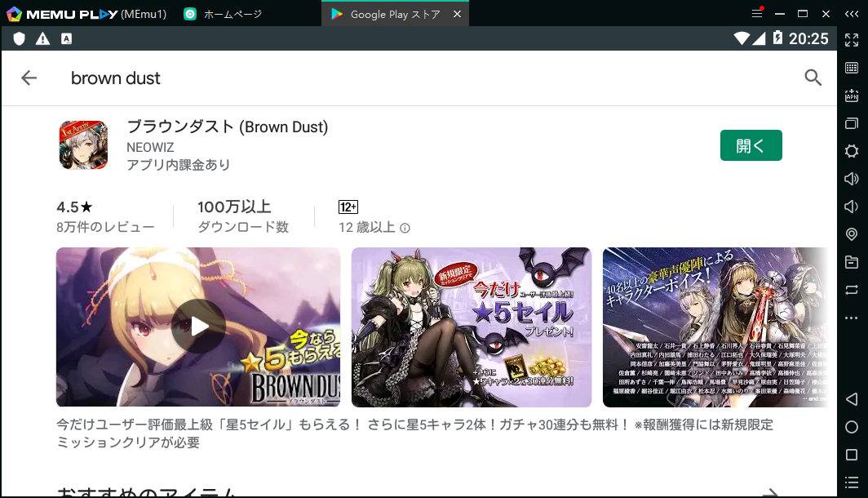Rotate the emulator screen
This screenshot has height=498, width=868.
pyautogui.click(x=852, y=289)
